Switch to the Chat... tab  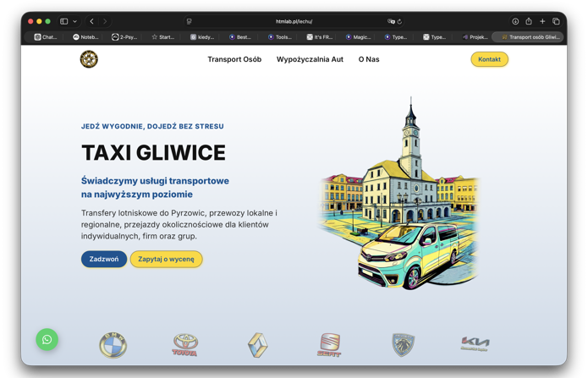point(46,37)
